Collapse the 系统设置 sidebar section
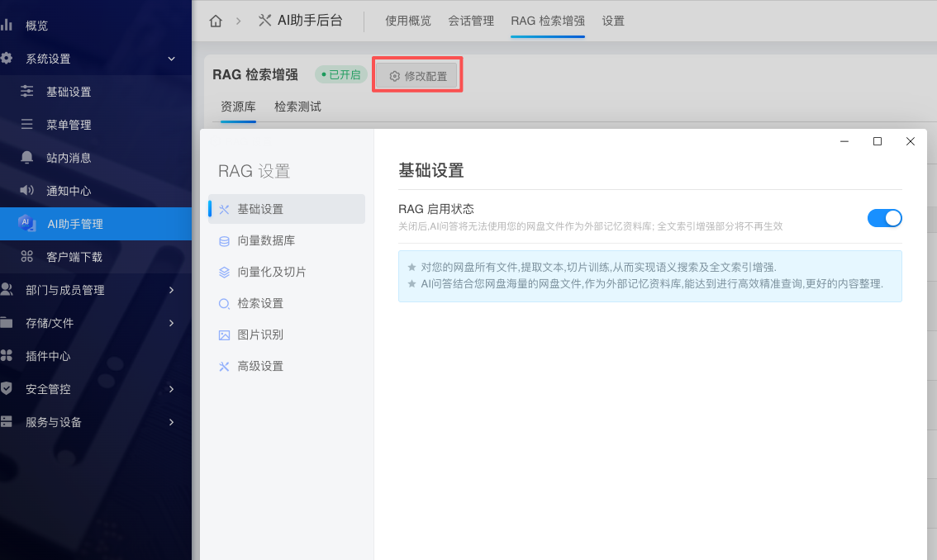Screen dimensions: 937x560 [x=171, y=59]
